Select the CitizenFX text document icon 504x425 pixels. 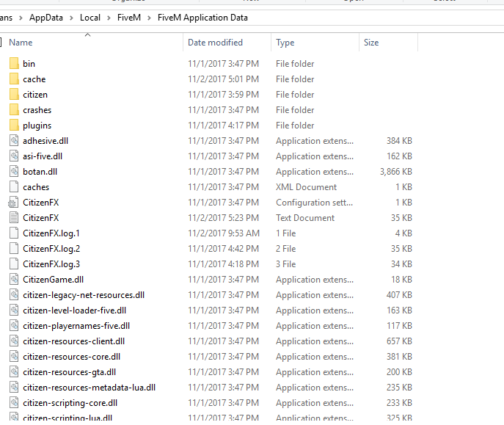click(14, 218)
